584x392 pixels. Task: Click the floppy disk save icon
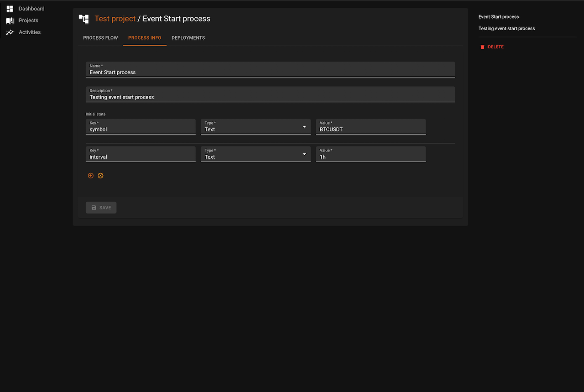(x=94, y=208)
